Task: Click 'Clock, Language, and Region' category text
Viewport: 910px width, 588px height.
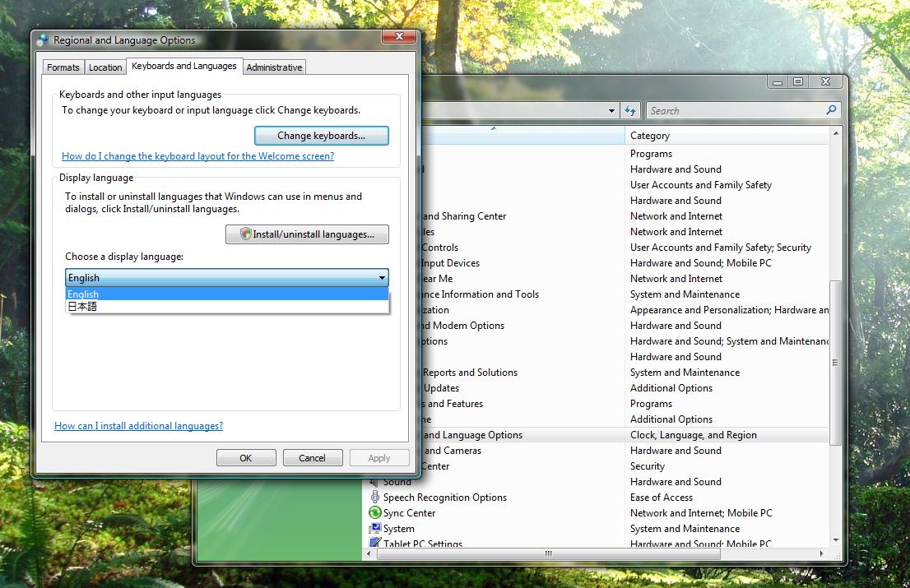Action: click(x=694, y=435)
